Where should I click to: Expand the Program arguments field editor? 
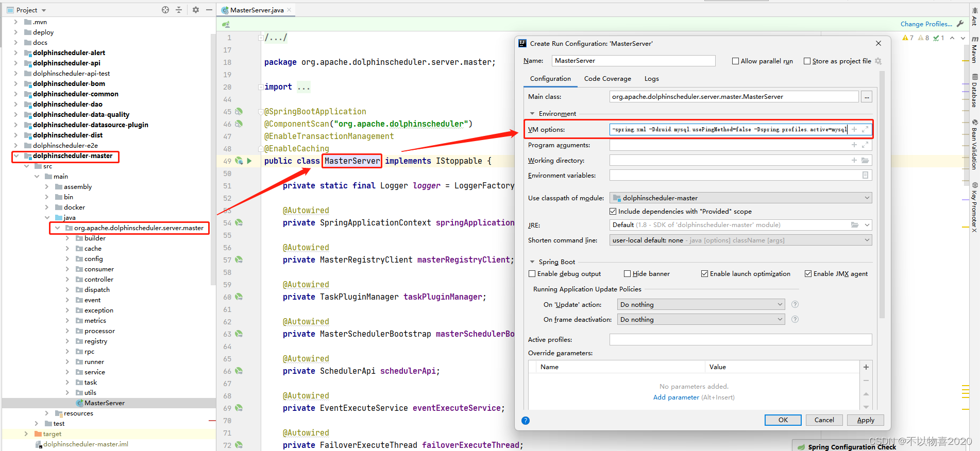click(865, 145)
